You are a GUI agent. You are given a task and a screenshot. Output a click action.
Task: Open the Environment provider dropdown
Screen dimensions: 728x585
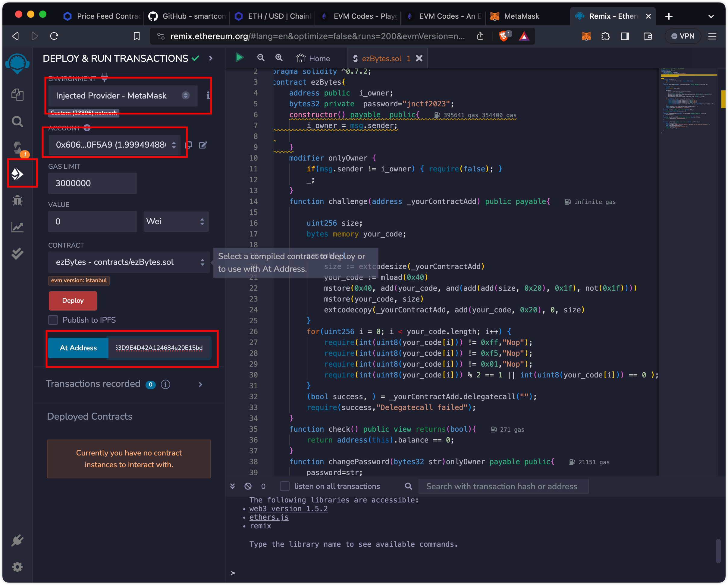[x=122, y=95]
